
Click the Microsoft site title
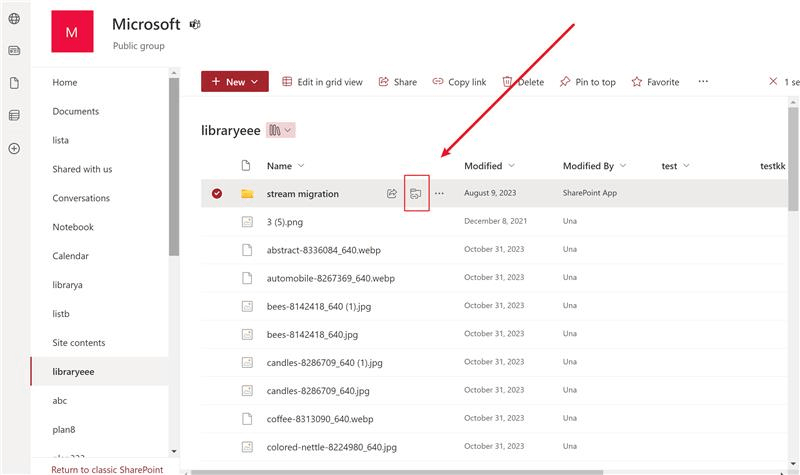tap(146, 24)
